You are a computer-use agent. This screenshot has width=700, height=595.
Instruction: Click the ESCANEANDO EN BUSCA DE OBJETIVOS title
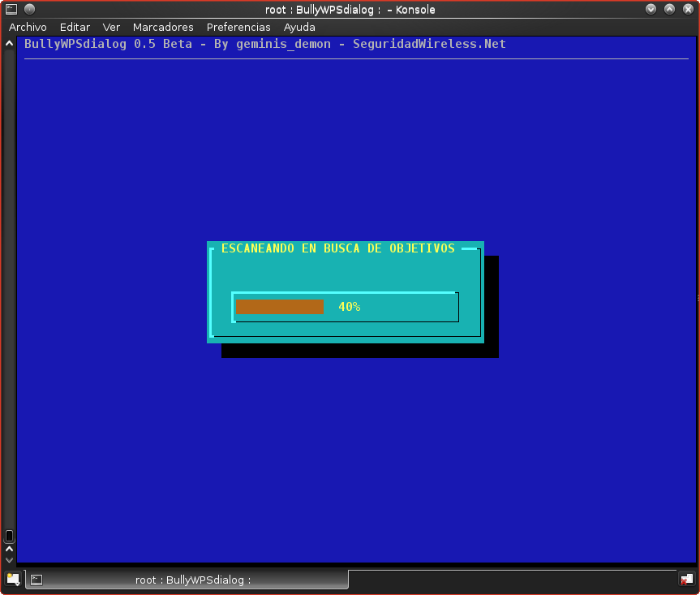click(x=338, y=248)
